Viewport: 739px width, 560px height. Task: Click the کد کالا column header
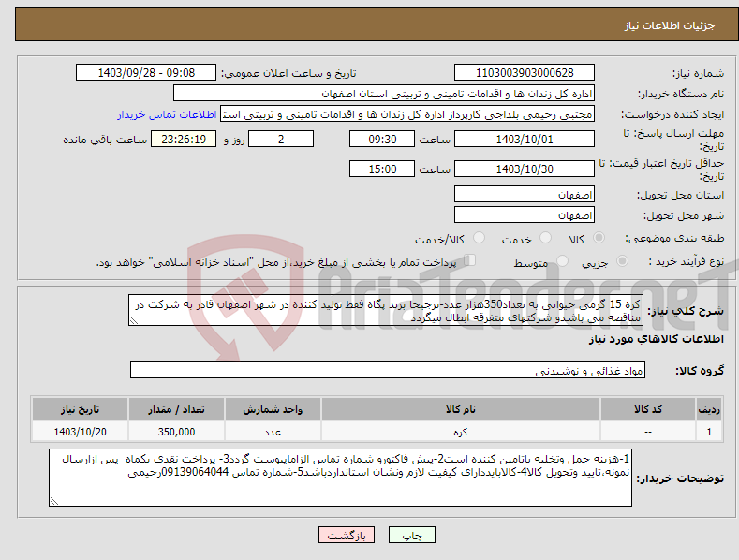[648, 409]
